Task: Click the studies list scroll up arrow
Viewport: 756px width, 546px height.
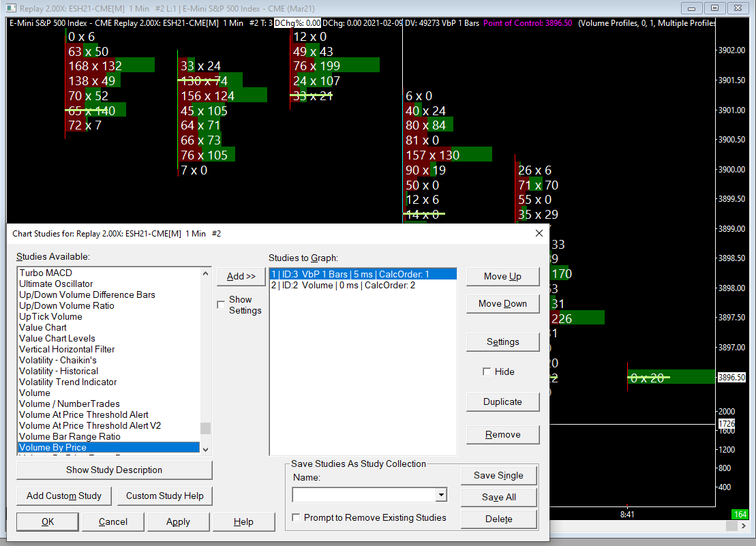Action: point(205,273)
